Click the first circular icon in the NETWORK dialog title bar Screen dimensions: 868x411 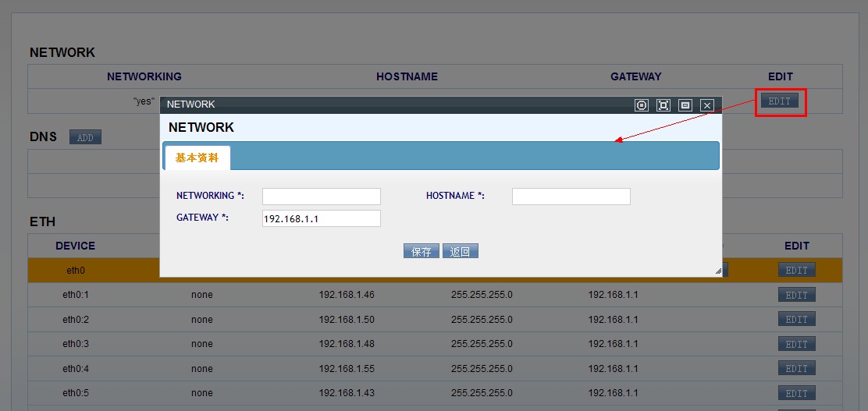(642, 105)
